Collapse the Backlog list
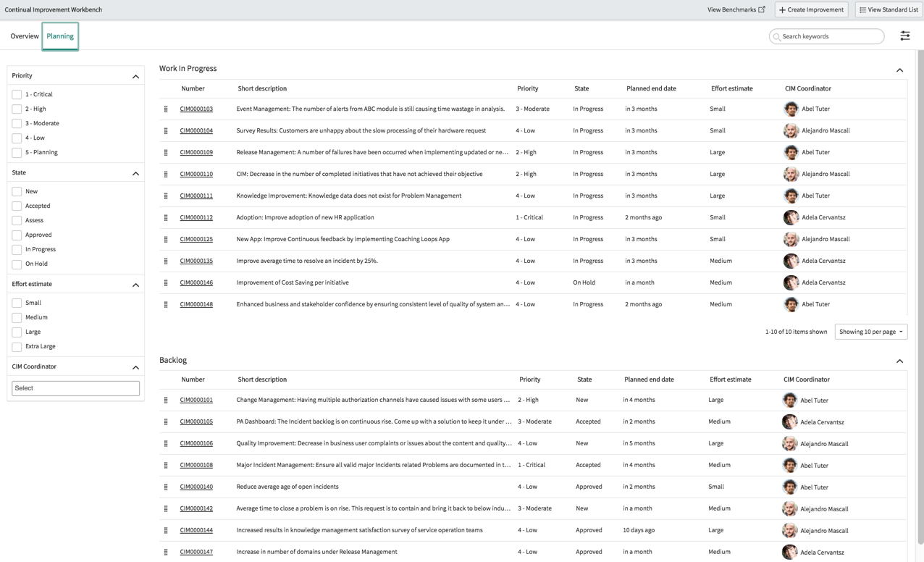The height and width of the screenshot is (562, 924). [x=899, y=361]
